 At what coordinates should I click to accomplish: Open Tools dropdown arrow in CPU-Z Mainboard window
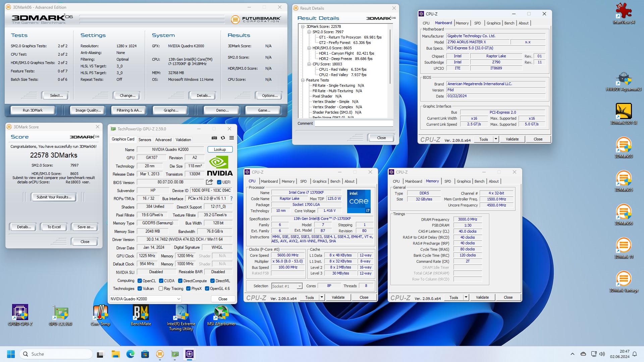(x=496, y=139)
